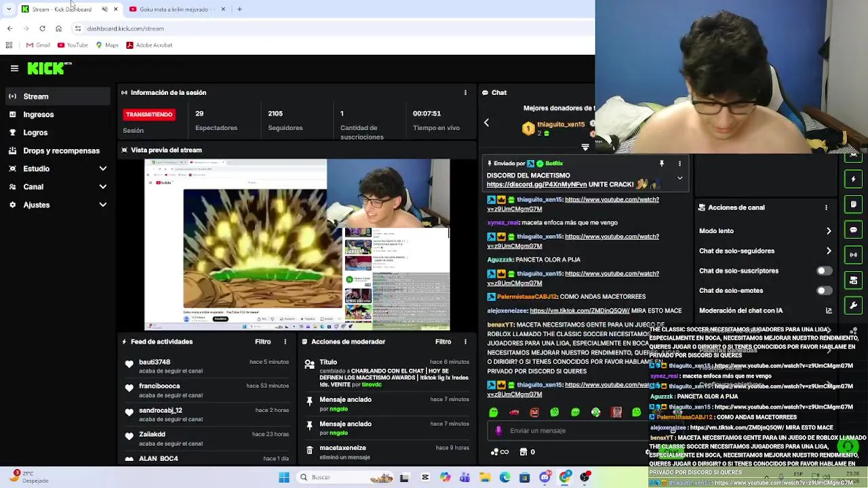Click the channel actions icon in right toolbar
Image resolution: width=868 pixels, height=488 pixels.
click(x=854, y=280)
